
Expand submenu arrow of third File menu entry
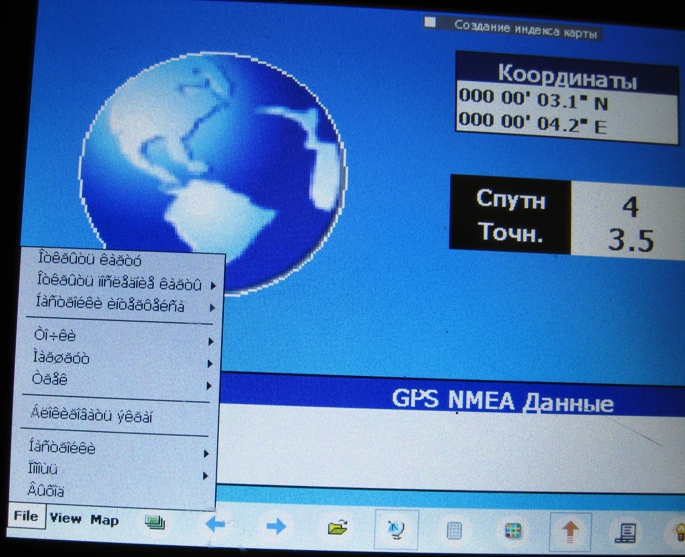212,307
